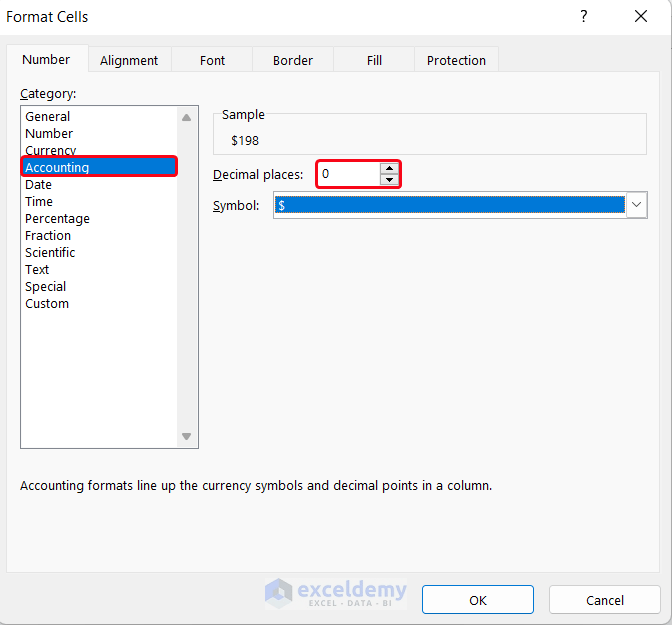
Task: Click the Cancel button
Action: 605,600
